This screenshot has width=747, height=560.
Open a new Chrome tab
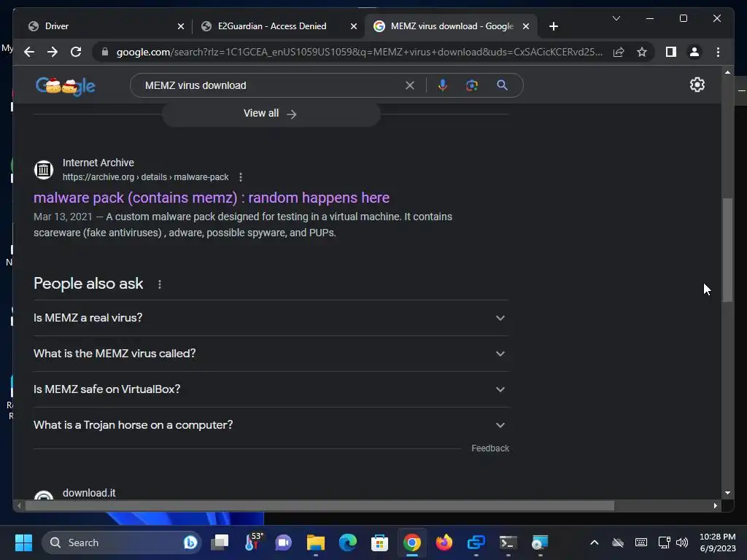pos(553,26)
